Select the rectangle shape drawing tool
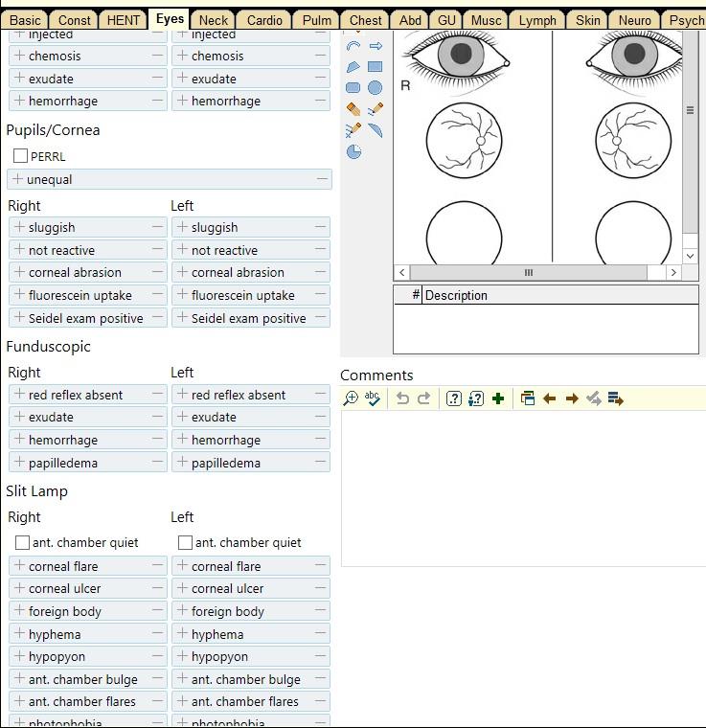The image size is (706, 728). click(376, 67)
